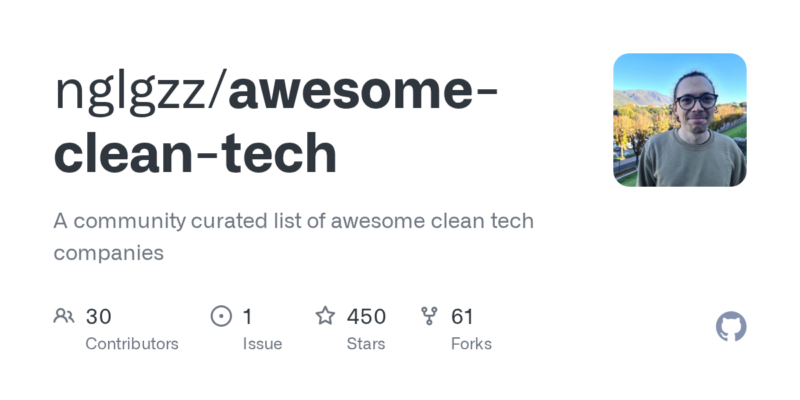Open the repository owner's avatar photo
The image size is (800, 400).
point(680,120)
